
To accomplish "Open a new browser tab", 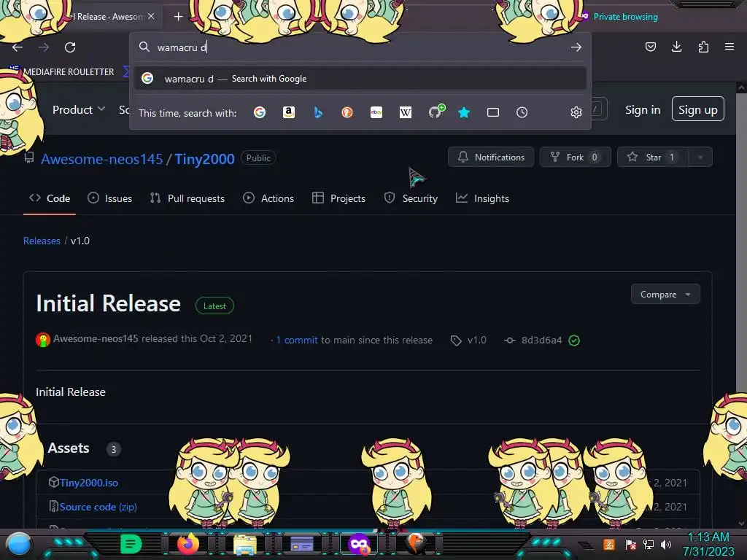I will pyautogui.click(x=178, y=17).
